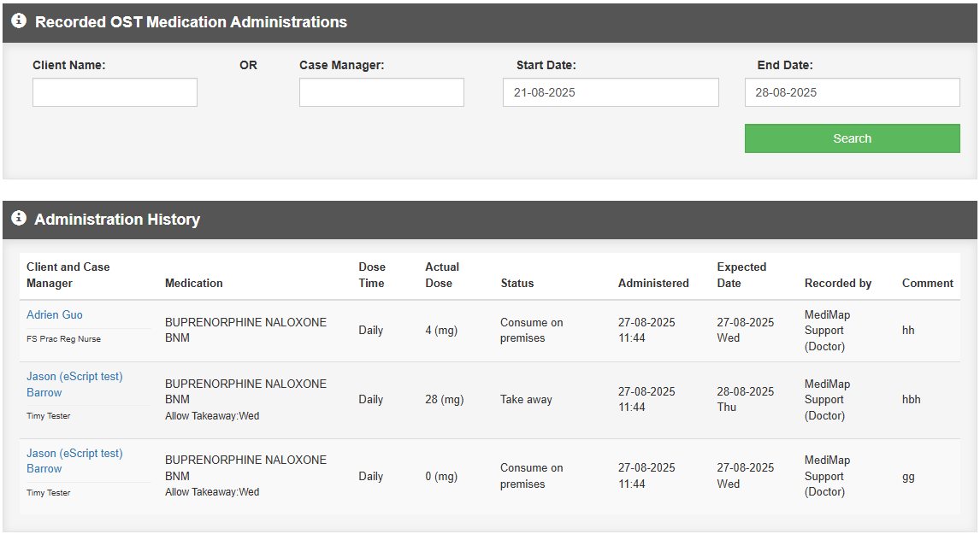The width and height of the screenshot is (980, 534).
Task: Click into the Case Manager text box
Action: coord(381,92)
